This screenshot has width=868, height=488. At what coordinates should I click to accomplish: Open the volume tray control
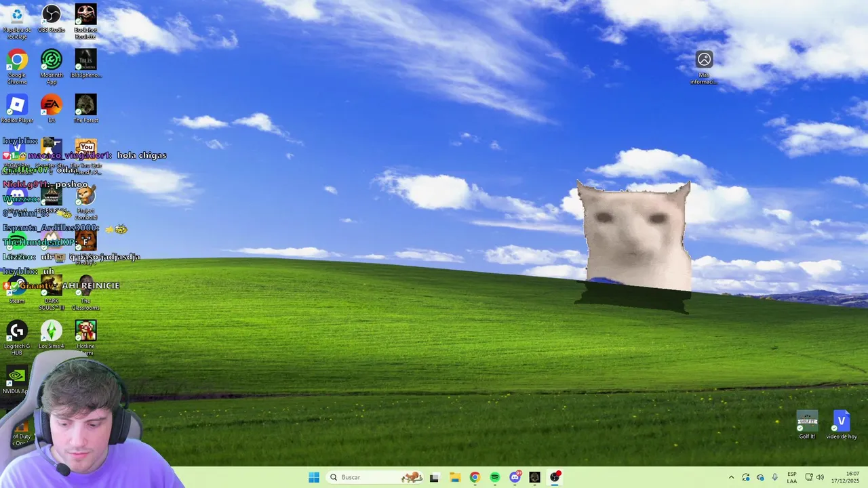point(821,477)
